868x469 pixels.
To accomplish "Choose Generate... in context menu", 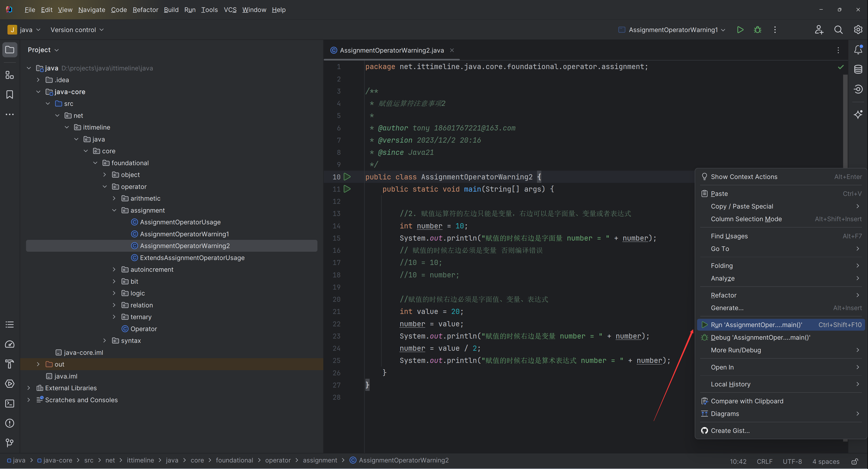I will coord(781,308).
